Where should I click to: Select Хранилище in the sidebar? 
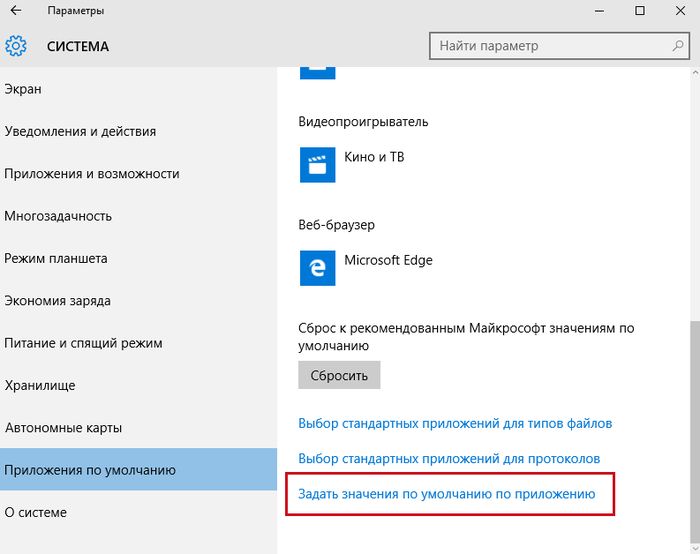(x=40, y=385)
